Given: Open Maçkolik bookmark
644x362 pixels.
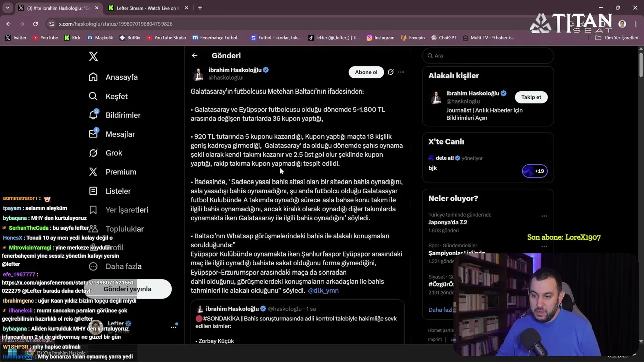Looking at the screenshot, I should [x=100, y=38].
